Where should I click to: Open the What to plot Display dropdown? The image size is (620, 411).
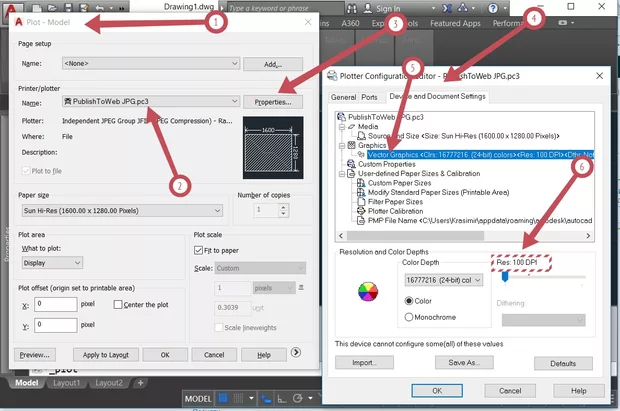(x=52, y=263)
